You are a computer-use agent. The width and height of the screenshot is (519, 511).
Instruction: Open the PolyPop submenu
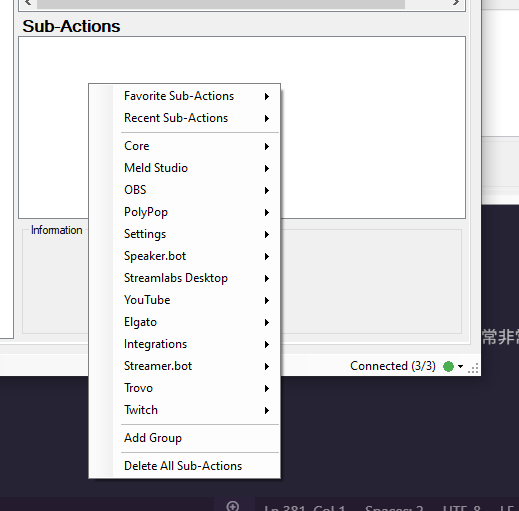point(184,212)
